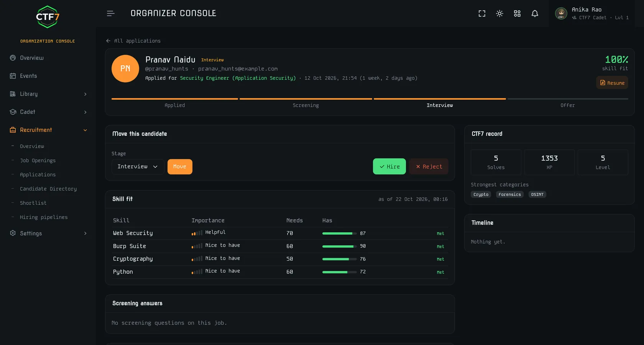Click the Settings gear icon
The image size is (644, 345).
[13, 233]
